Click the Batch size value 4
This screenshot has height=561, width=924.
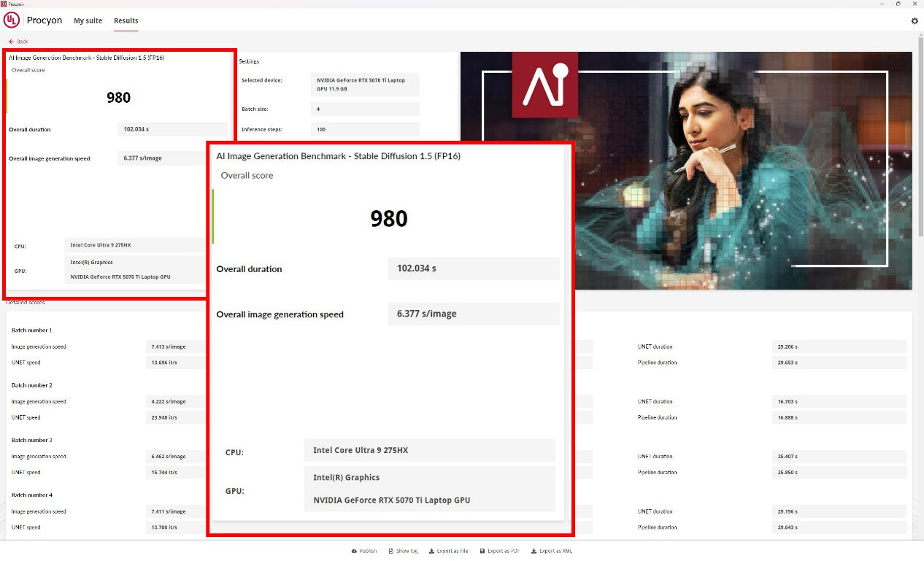point(364,109)
